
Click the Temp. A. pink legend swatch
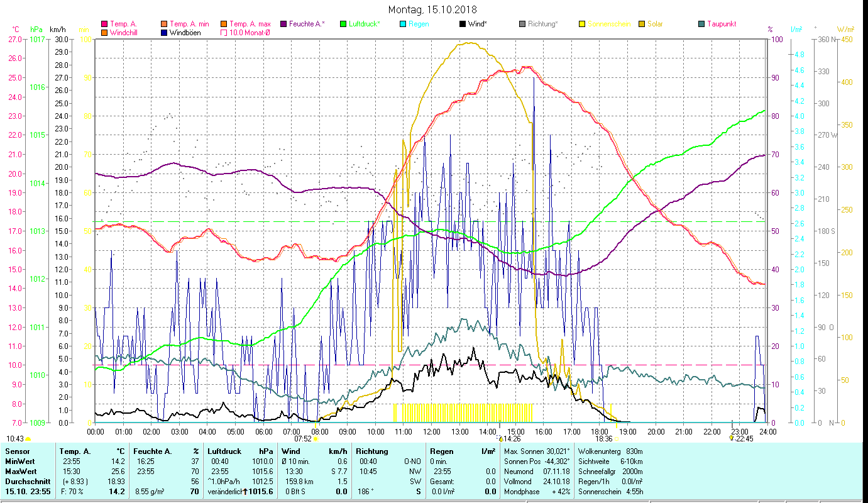point(104,24)
